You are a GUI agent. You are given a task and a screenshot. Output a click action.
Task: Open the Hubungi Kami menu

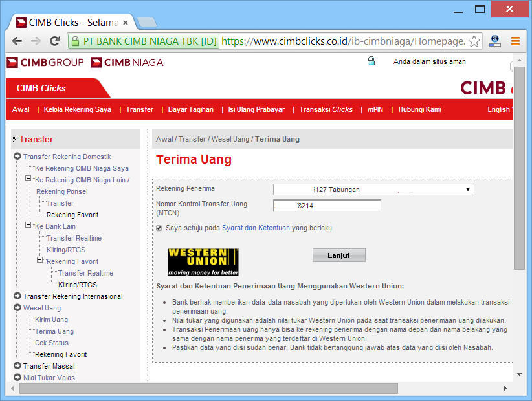pos(419,109)
